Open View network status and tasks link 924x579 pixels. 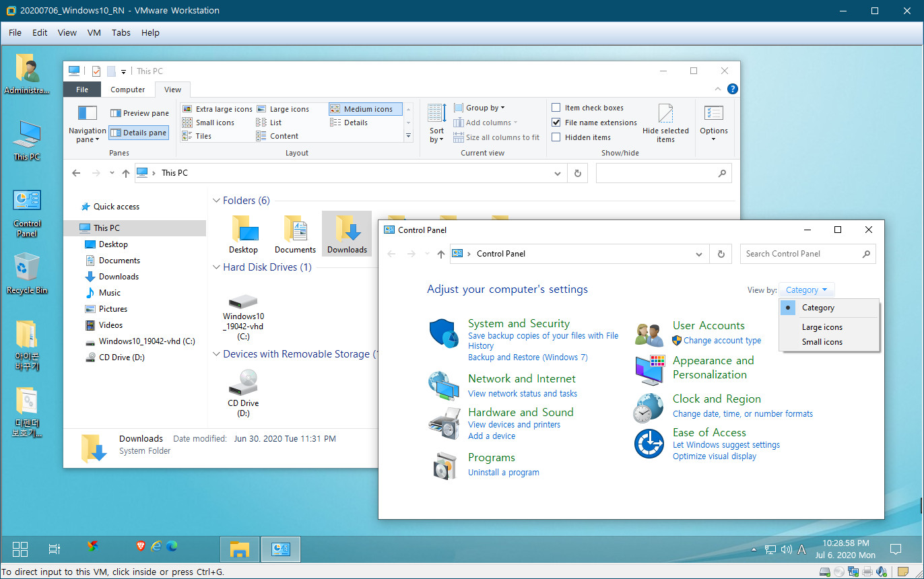[523, 394]
